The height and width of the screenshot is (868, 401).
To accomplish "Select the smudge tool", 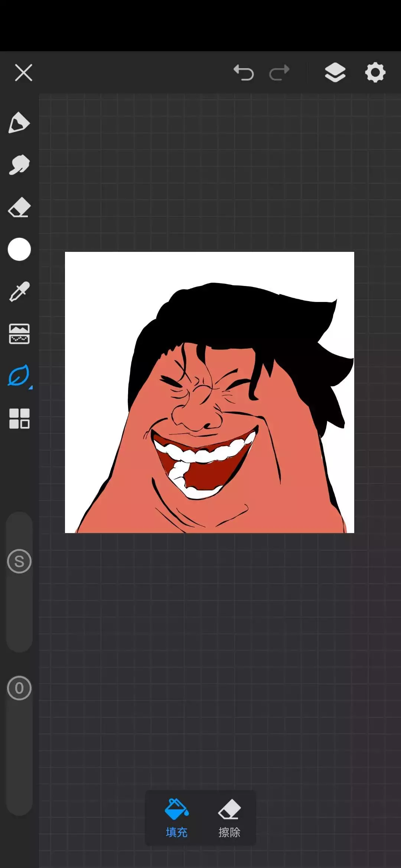I will point(19,165).
